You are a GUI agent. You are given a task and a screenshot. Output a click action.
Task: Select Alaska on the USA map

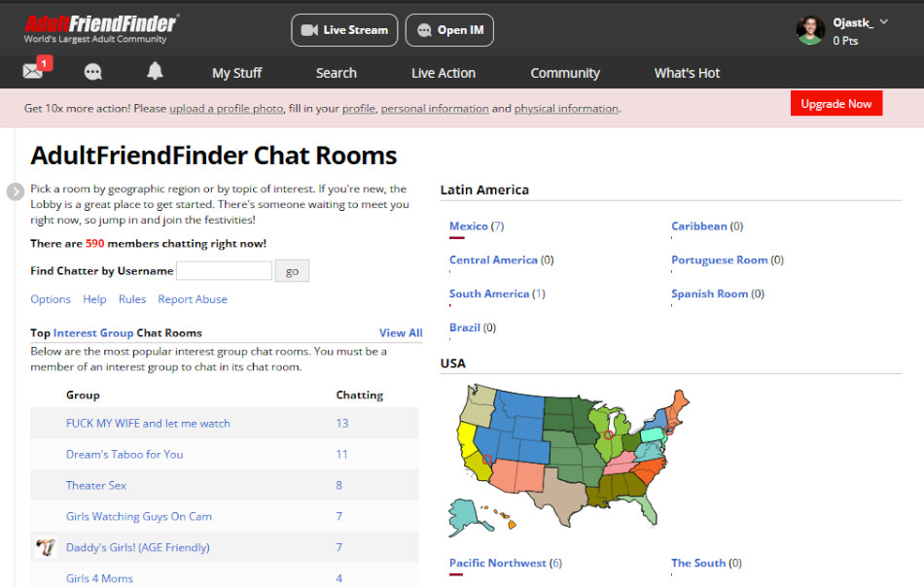click(469, 516)
